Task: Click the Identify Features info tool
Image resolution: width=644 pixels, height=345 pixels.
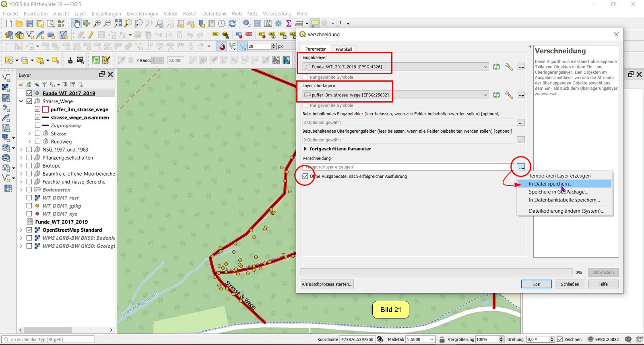Action: coord(247,24)
